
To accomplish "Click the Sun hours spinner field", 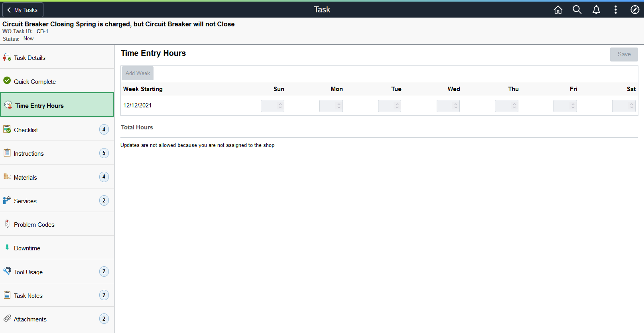I will (272, 106).
